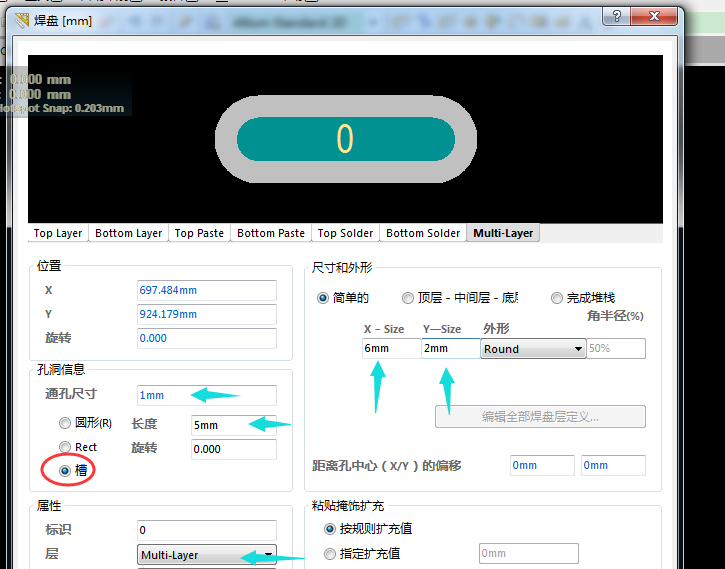The width and height of the screenshot is (725, 569).
Task: Open the Round shape dropdown
Action: [533, 349]
